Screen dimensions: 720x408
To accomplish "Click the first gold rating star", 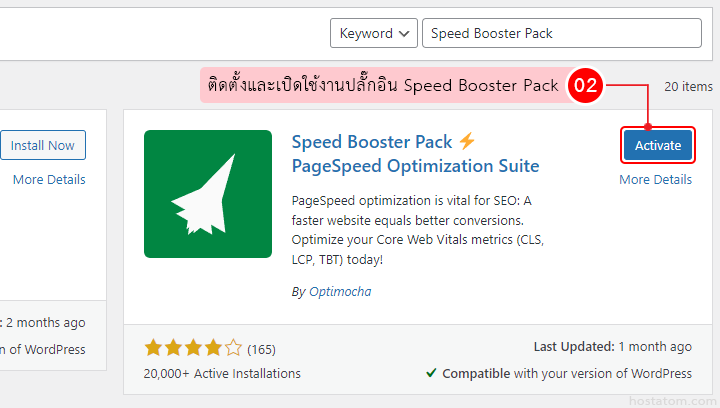I will click(x=154, y=349).
